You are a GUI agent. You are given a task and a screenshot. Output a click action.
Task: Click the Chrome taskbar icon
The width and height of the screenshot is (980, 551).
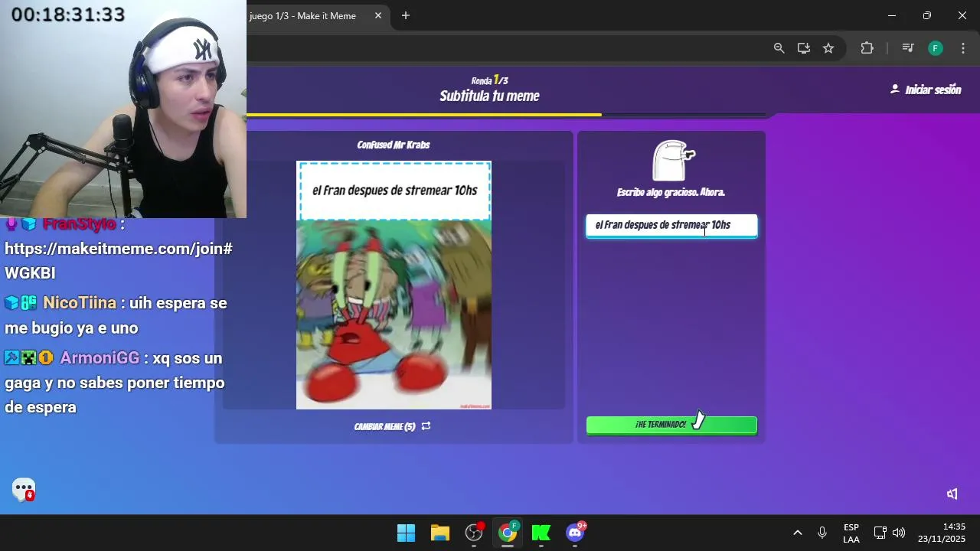click(x=508, y=533)
